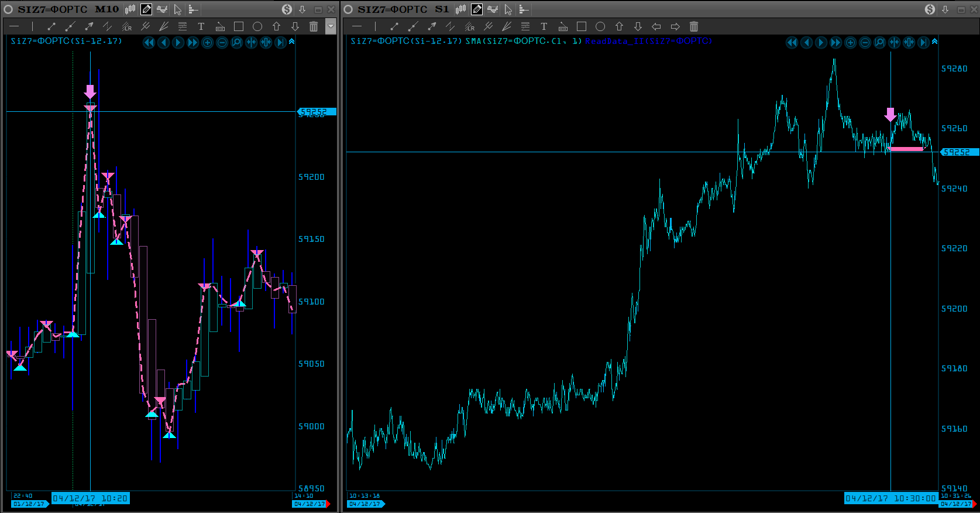Viewport: 980px width, 513px height.
Task: Expand the M10 drawing toolbar overflow dropdown
Action: pyautogui.click(x=331, y=26)
